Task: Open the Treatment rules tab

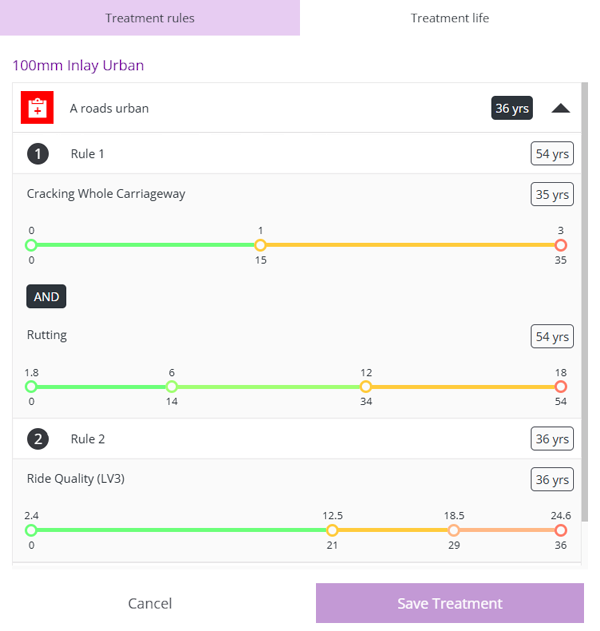Action: pos(150,18)
